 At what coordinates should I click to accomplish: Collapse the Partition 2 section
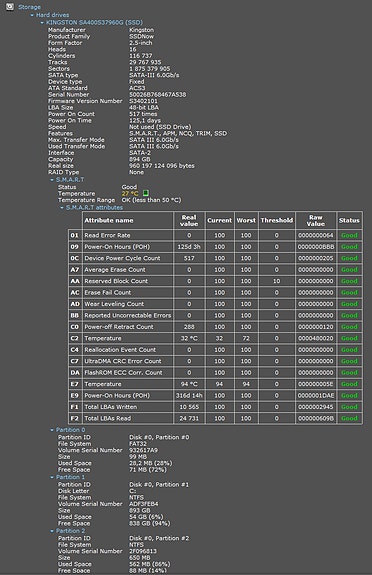[x=52, y=531]
